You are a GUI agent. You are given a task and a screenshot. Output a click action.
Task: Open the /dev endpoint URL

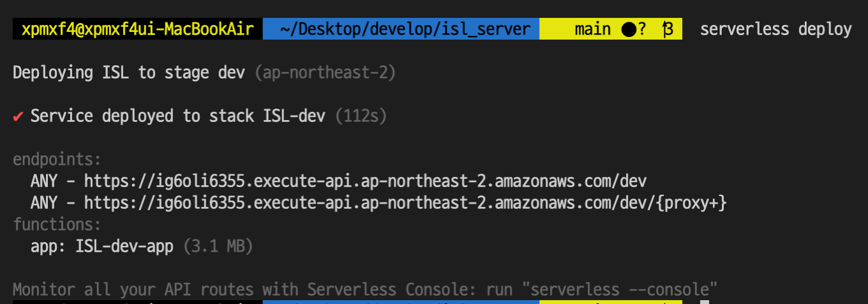pos(365,181)
